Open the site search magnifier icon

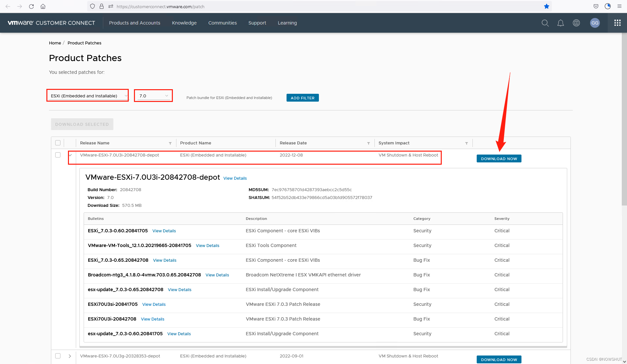pos(545,23)
